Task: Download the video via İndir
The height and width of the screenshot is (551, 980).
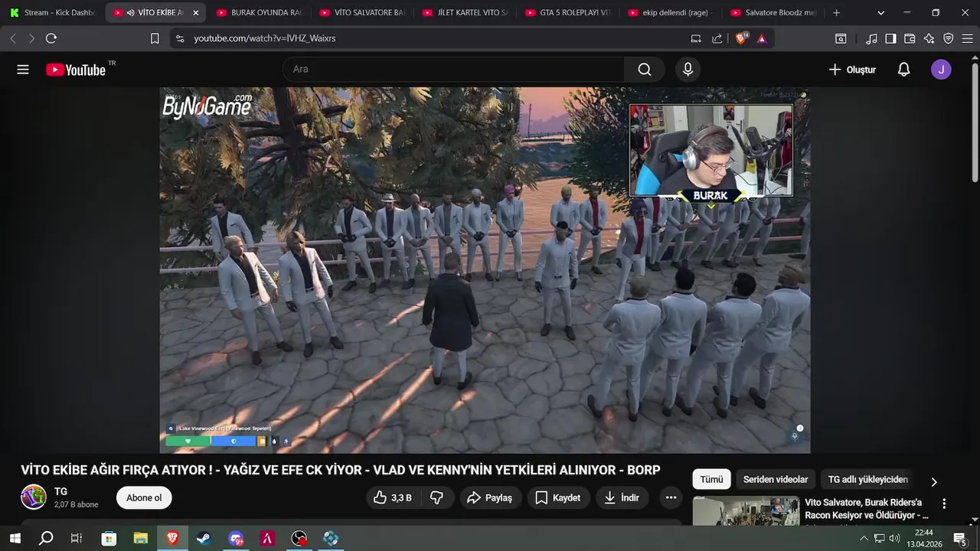Action: [622, 497]
